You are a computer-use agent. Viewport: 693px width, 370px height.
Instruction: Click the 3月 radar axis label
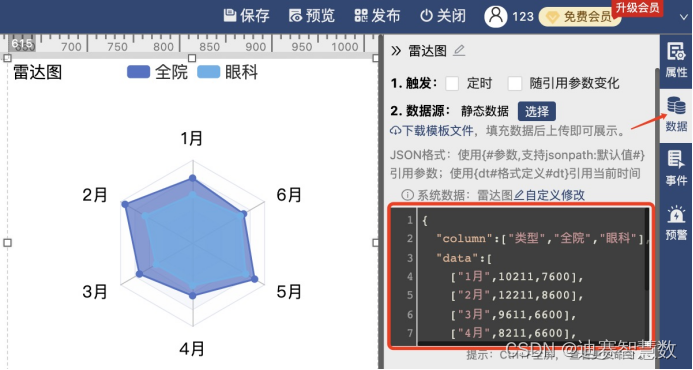95,292
